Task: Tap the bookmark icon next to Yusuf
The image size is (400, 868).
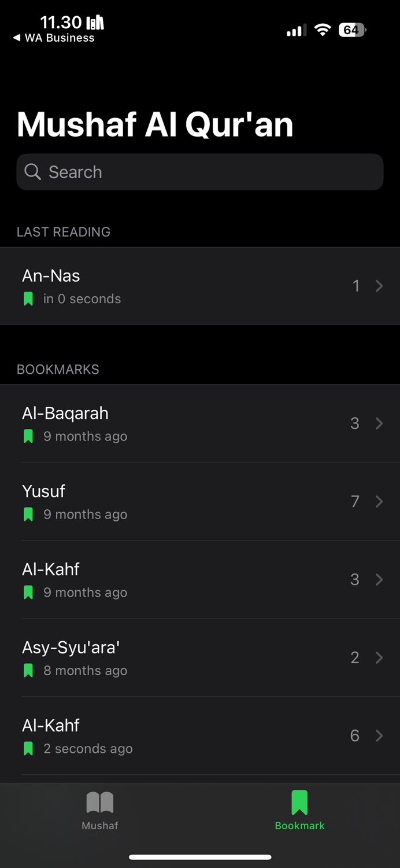Action: point(28,514)
